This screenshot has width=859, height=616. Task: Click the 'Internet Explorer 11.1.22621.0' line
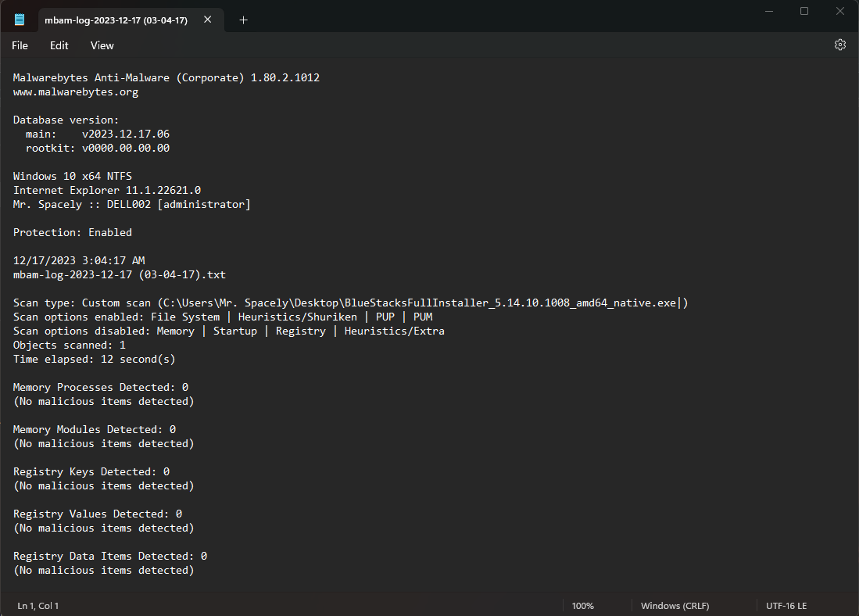tap(107, 190)
